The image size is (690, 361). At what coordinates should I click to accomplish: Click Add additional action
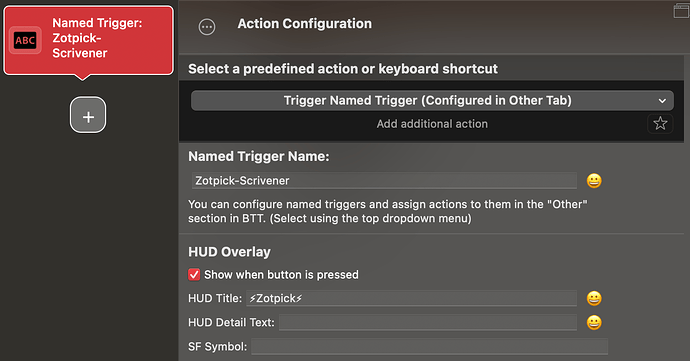pyautogui.click(x=432, y=124)
